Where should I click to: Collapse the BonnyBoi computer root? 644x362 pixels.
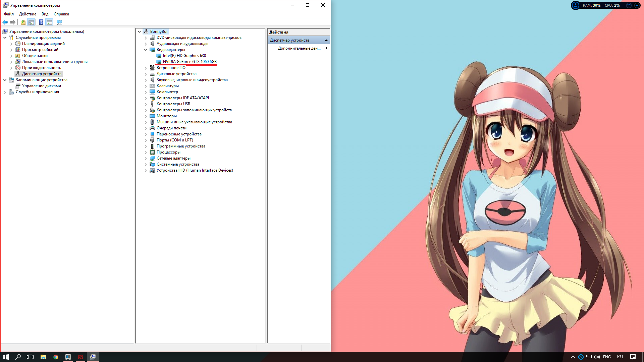click(x=140, y=32)
